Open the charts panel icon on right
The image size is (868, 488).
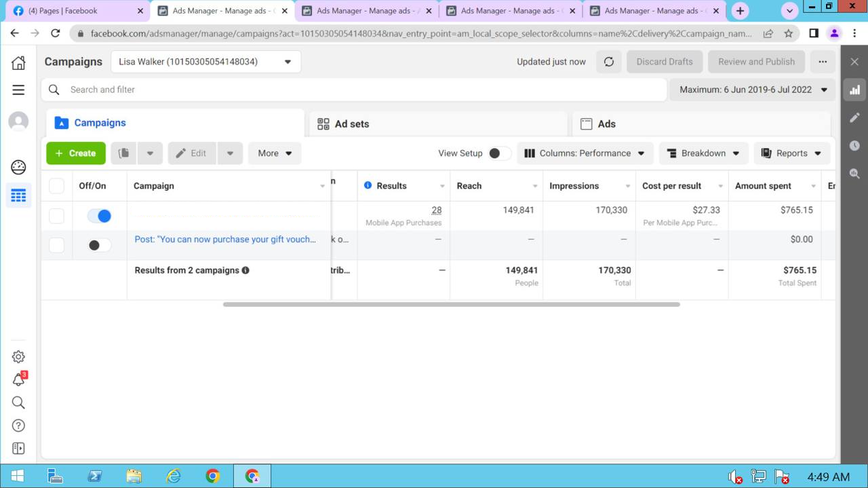(x=854, y=90)
